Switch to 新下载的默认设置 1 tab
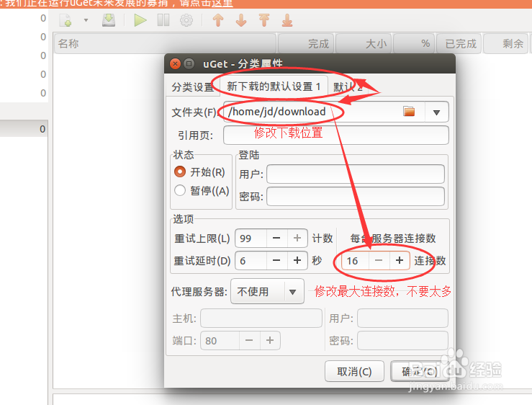 click(x=274, y=86)
